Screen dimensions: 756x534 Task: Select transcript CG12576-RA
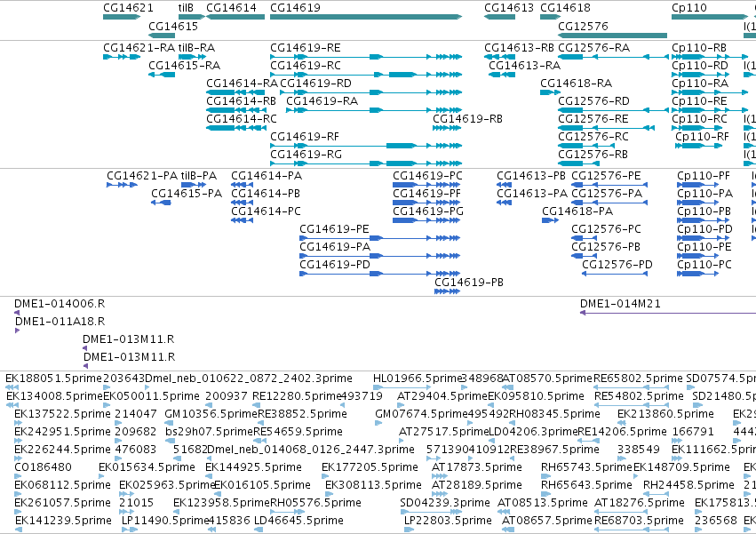(594, 48)
